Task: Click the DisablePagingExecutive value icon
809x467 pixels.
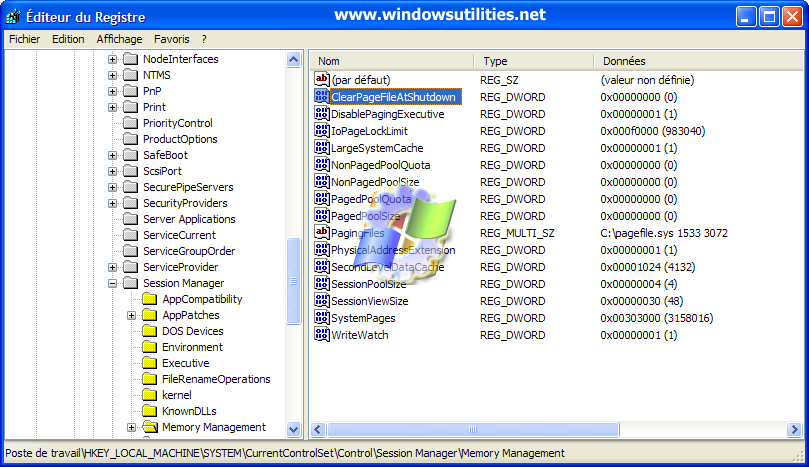Action: [321, 114]
